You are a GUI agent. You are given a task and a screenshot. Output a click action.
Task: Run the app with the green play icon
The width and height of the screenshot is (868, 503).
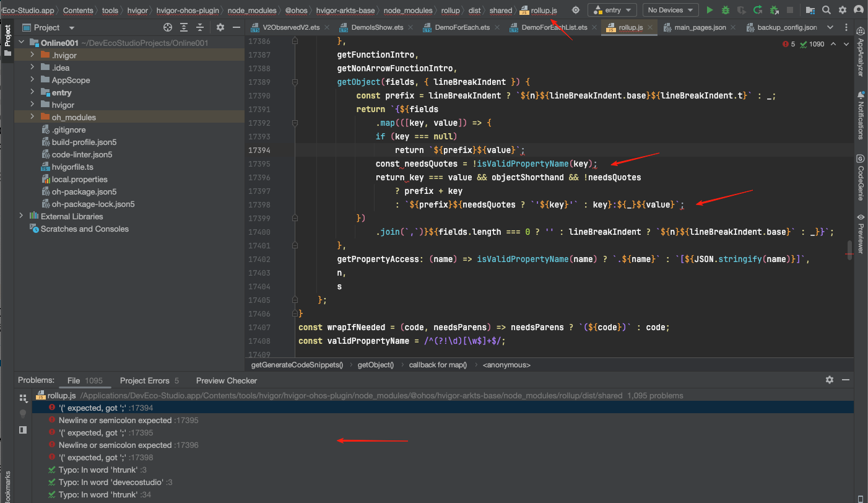click(710, 10)
